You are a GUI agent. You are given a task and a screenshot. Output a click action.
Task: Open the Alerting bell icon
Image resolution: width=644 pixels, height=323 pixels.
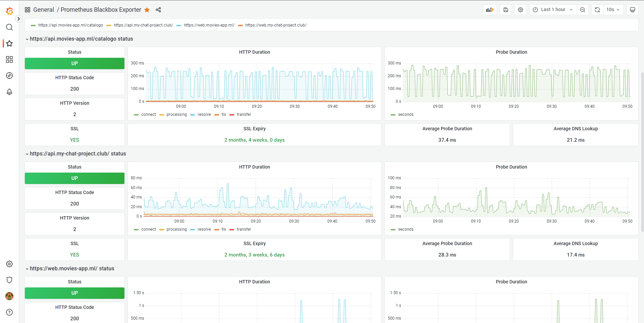[x=9, y=92]
